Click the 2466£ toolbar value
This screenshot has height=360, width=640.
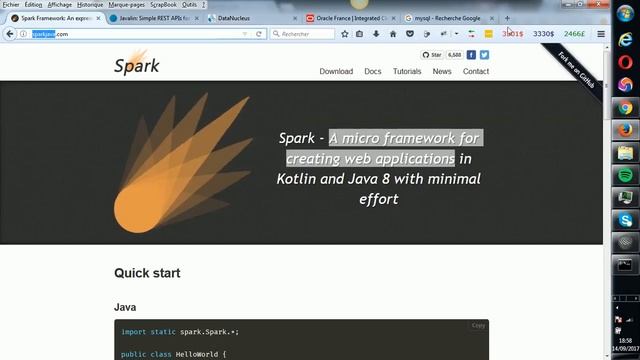coord(574,34)
